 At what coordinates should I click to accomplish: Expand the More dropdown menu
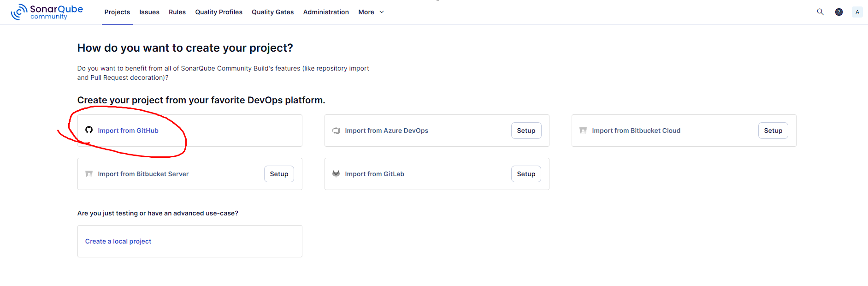[371, 12]
